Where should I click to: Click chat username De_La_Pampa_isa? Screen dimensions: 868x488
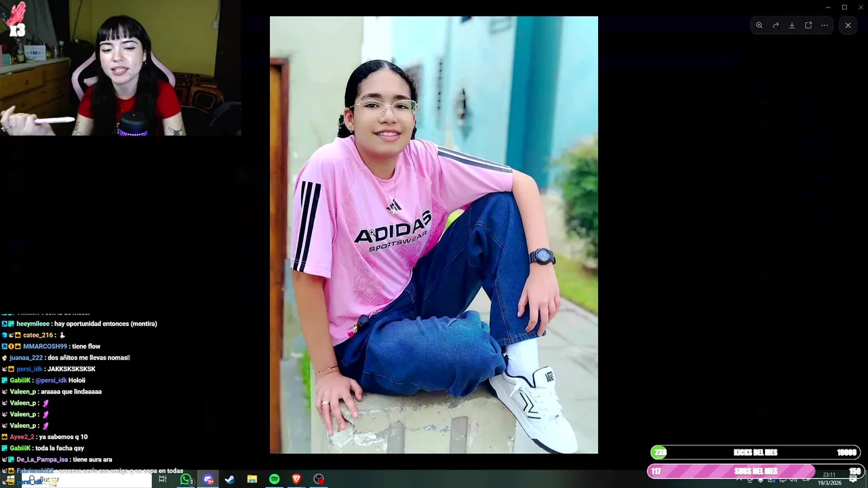[x=42, y=460]
